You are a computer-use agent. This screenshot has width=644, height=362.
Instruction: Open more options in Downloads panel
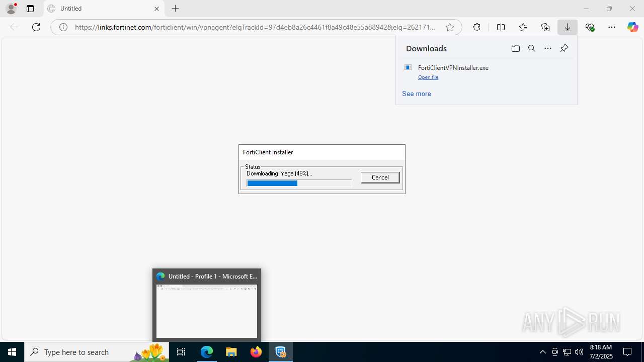(548, 48)
